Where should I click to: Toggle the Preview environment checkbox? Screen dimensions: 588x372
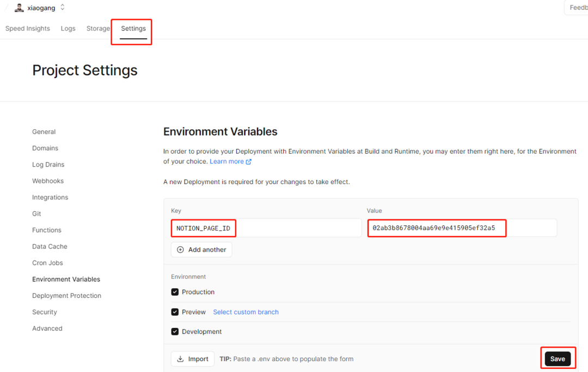pos(175,312)
